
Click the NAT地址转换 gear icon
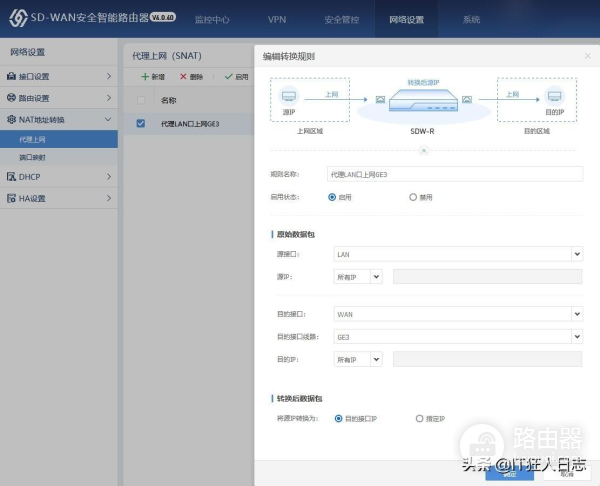[11, 119]
